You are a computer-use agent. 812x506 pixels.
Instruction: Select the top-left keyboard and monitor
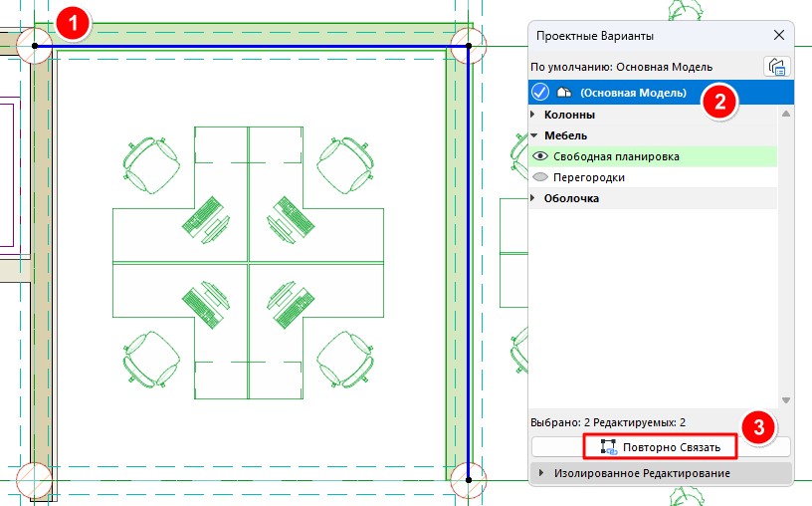206,220
